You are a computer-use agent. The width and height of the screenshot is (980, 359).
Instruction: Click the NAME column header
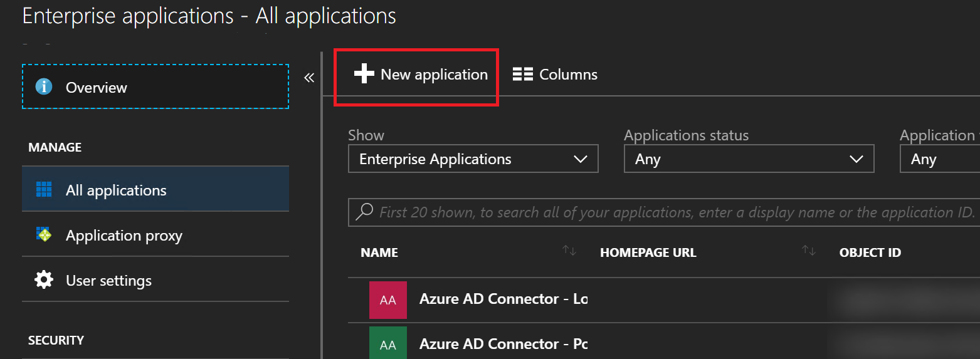(379, 253)
